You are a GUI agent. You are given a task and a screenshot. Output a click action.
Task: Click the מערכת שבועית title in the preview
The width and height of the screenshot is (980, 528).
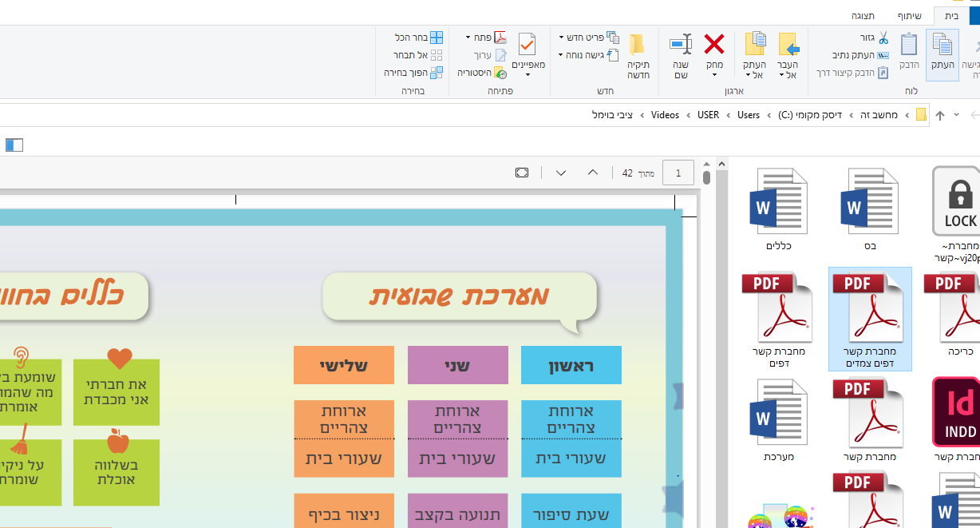pos(459,296)
